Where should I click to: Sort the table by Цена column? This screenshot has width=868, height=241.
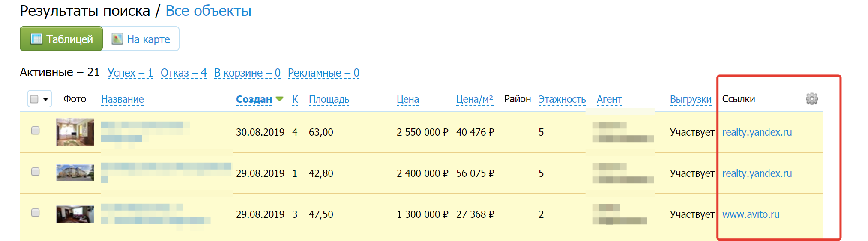click(407, 99)
